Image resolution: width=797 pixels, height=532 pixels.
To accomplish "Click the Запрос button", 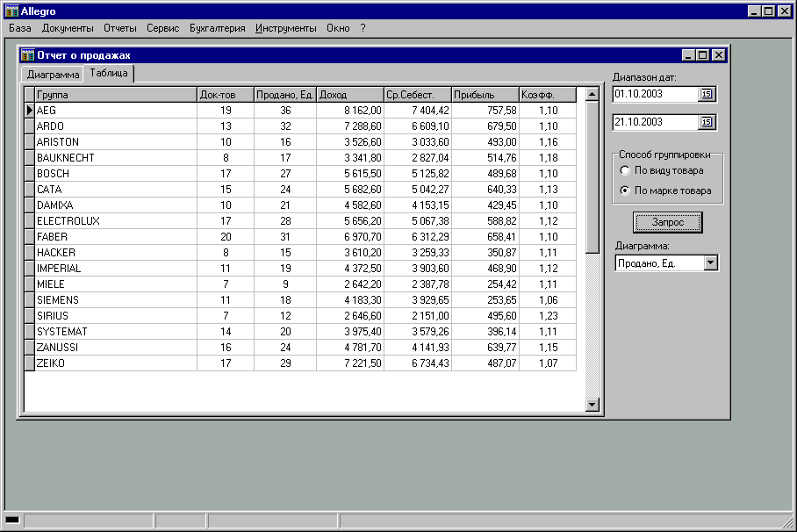I will 668,222.
